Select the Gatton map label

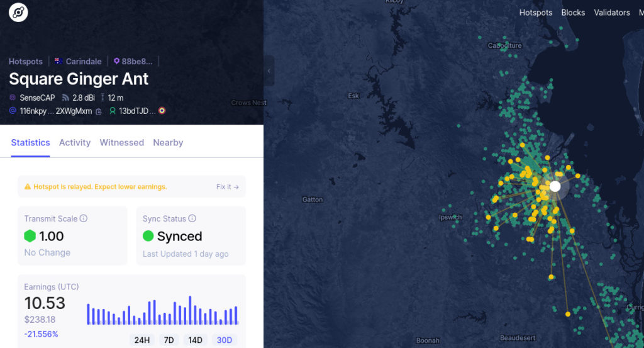313,199
